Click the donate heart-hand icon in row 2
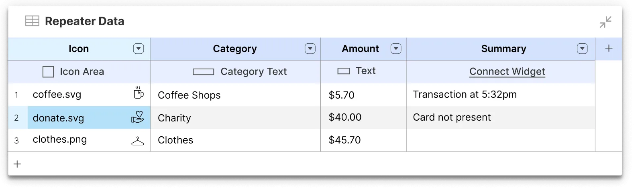The height and width of the screenshot is (192, 644). [137, 117]
